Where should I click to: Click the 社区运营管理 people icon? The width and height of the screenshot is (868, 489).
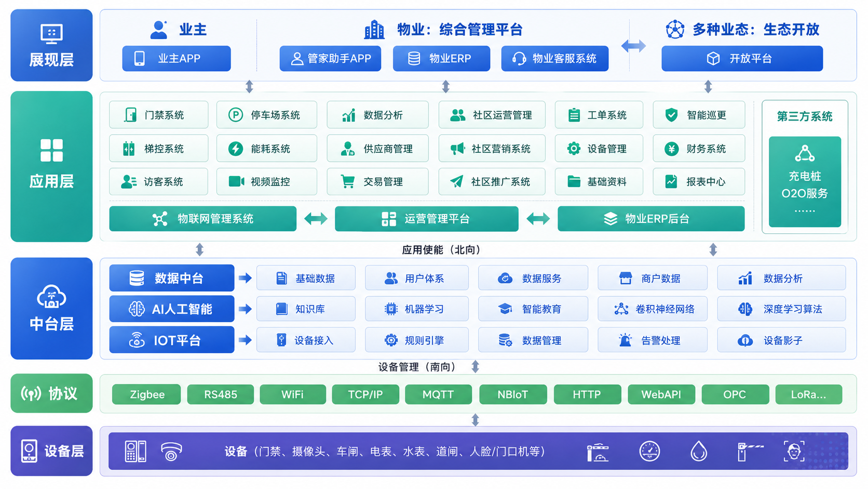[x=457, y=115]
